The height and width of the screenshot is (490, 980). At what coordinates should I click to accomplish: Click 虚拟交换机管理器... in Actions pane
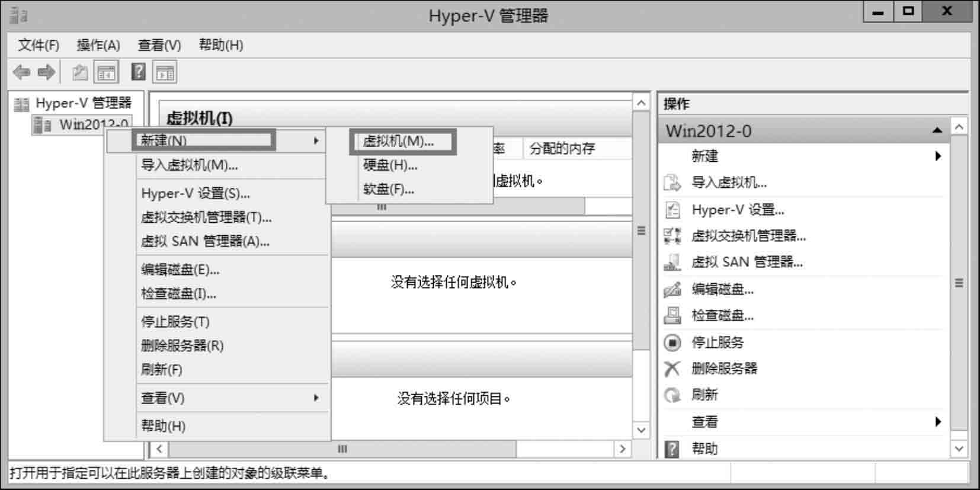[x=748, y=236]
